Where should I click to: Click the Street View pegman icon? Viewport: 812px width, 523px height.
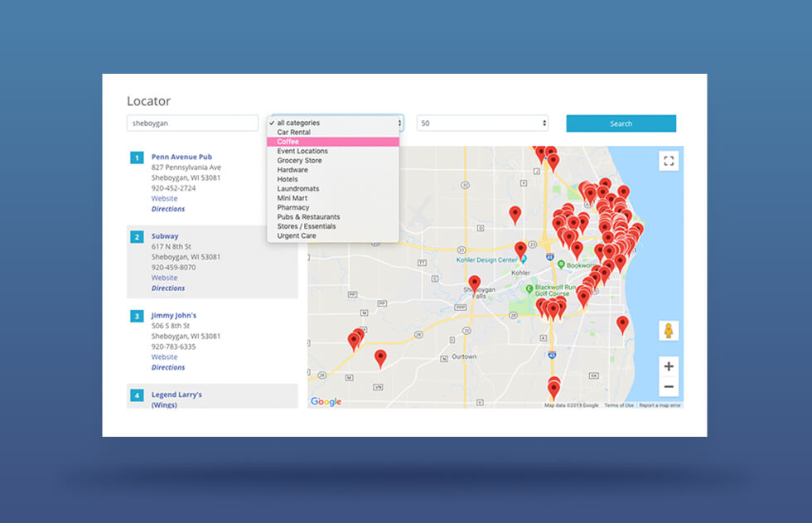(x=669, y=331)
